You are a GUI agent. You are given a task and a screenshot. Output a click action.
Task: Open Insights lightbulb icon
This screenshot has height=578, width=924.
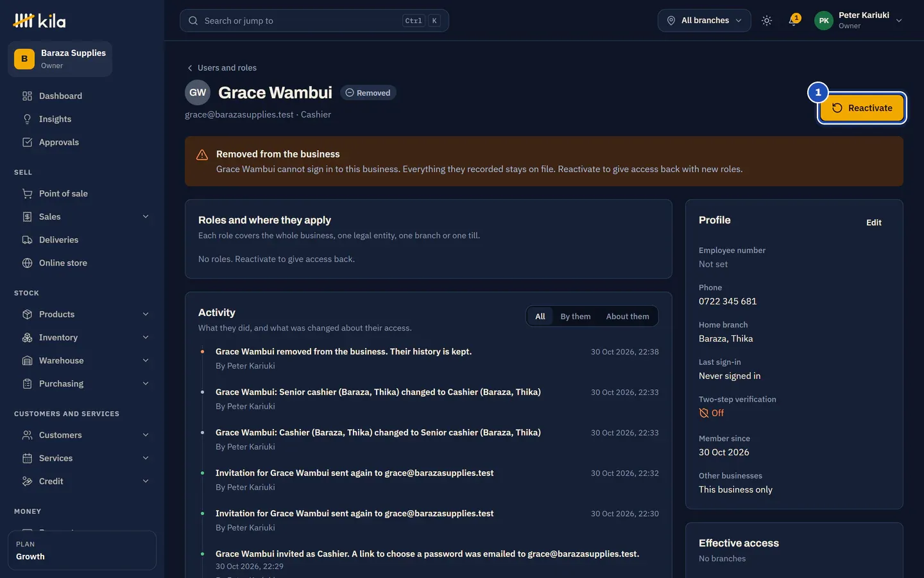(x=27, y=119)
